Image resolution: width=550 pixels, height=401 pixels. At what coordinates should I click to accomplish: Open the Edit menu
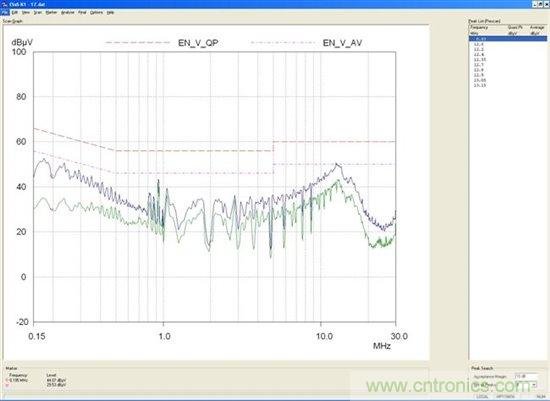pos(14,12)
